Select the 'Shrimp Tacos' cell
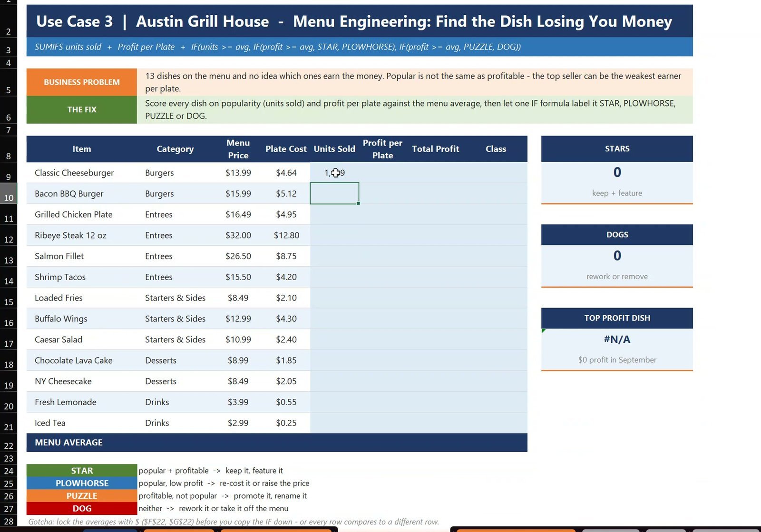This screenshot has width=761, height=532. pos(82,277)
